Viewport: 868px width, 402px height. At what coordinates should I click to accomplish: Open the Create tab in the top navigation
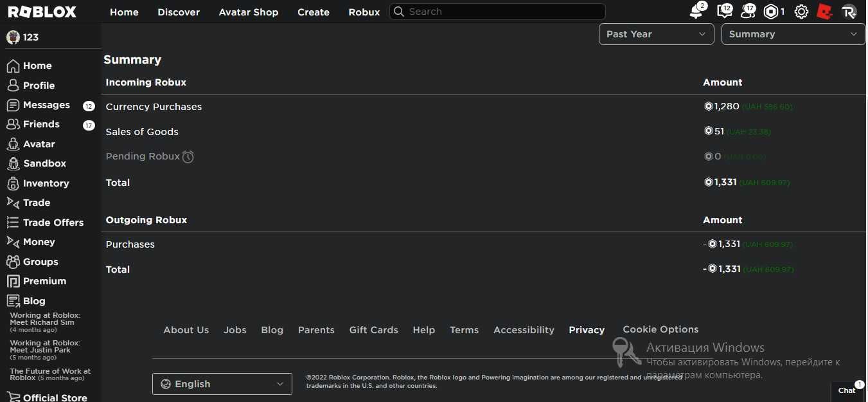(x=314, y=12)
